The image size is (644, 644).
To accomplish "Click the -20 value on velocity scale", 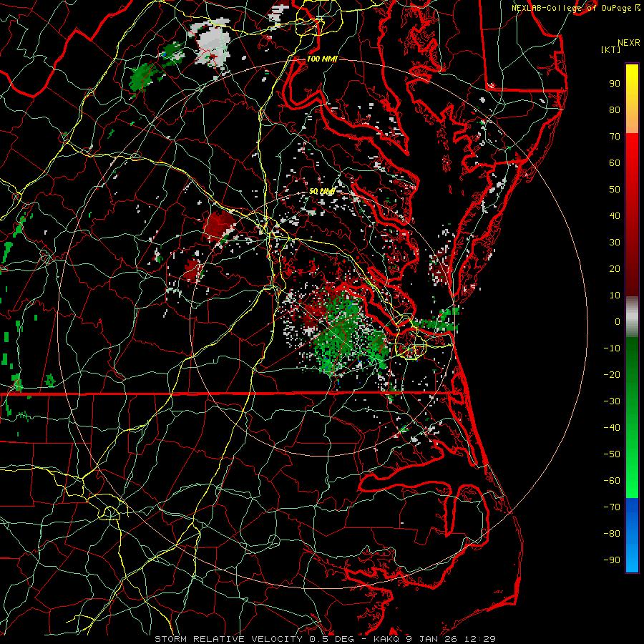I will [612, 374].
